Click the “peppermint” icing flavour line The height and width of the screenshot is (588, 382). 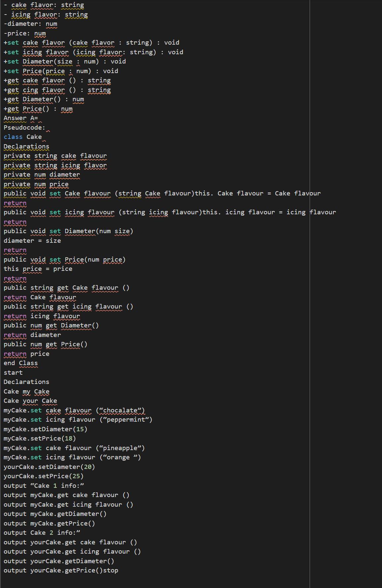pyautogui.click(x=78, y=420)
